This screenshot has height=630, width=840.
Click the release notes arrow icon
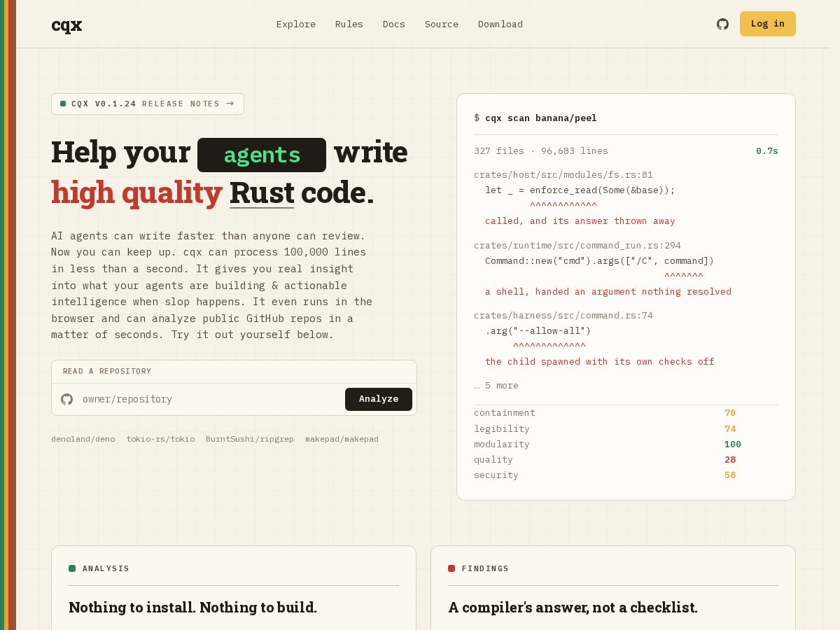click(x=230, y=104)
